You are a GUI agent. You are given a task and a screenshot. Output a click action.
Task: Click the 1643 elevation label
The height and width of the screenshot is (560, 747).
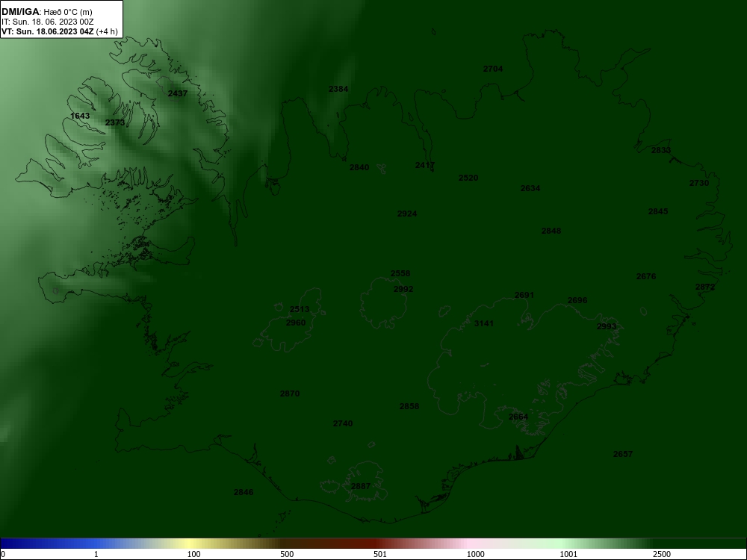(80, 116)
